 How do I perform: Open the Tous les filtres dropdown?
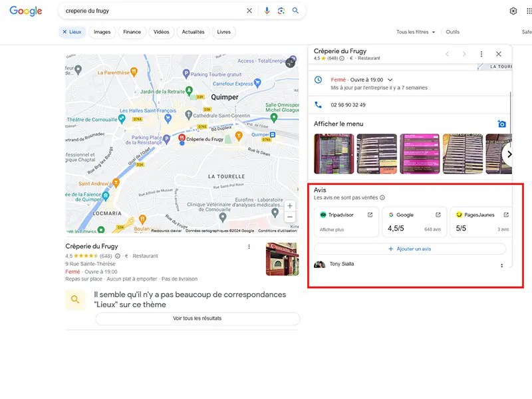pos(416,32)
